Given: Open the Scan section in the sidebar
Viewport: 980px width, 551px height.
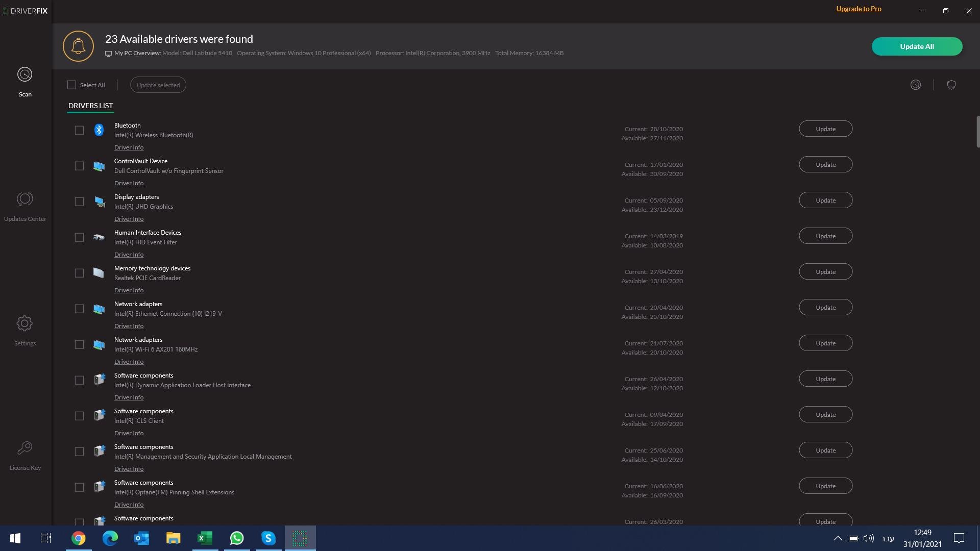Looking at the screenshot, I should (24, 82).
